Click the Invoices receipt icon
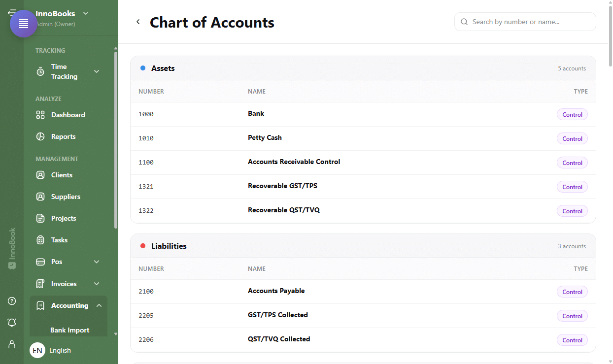Image resolution: width=613 pixels, height=364 pixels. pyautogui.click(x=40, y=284)
